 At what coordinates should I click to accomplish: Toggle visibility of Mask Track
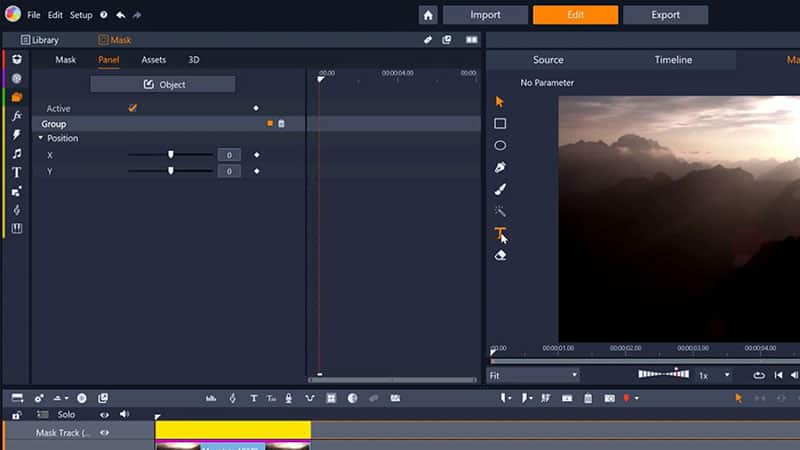pyautogui.click(x=104, y=433)
